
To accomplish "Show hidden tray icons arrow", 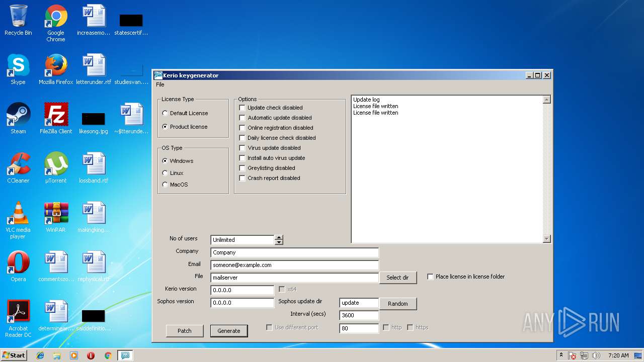I will (x=561, y=355).
